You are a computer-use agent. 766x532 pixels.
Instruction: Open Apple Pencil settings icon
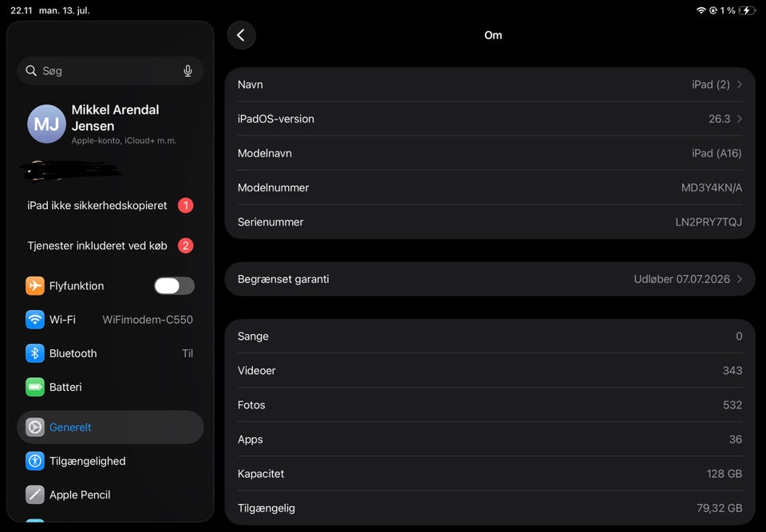[x=34, y=495]
